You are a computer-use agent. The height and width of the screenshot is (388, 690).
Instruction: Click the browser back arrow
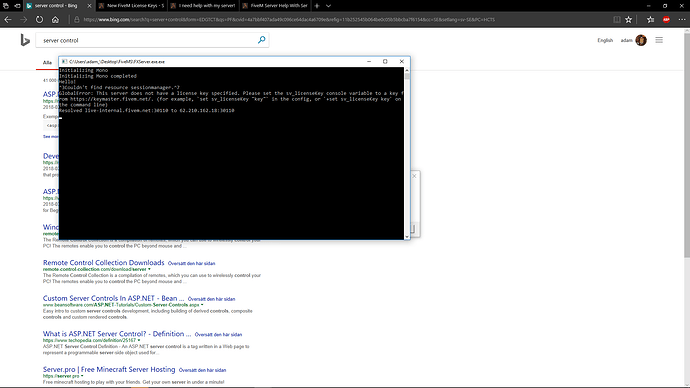7,19
